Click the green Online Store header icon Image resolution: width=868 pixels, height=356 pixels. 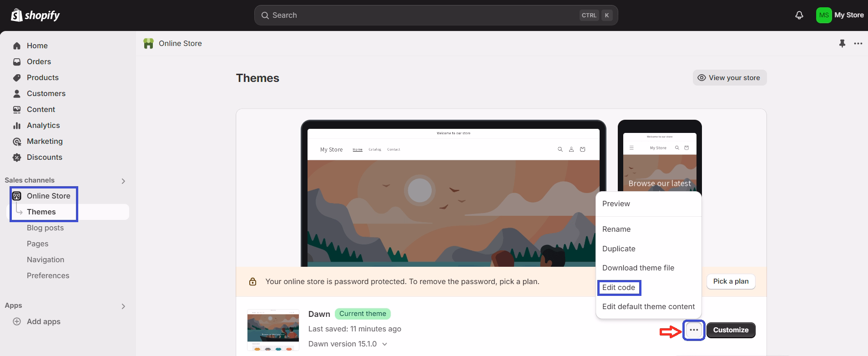148,43
